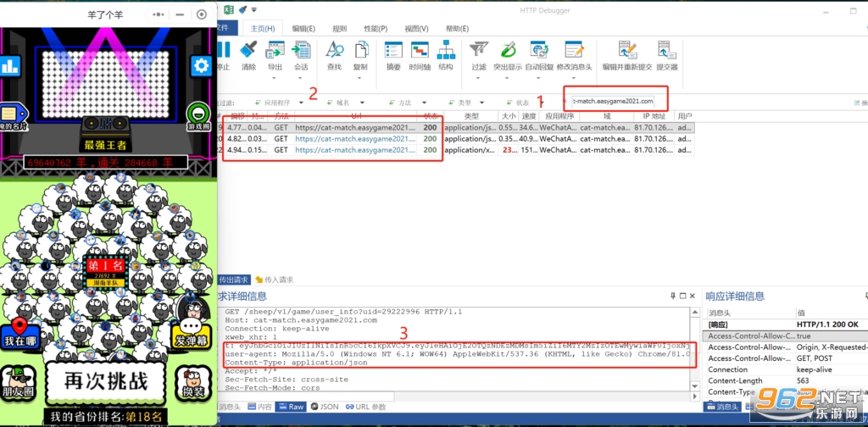Click the settings gear in the game
Viewport: 868px width, 427px height.
(202, 66)
